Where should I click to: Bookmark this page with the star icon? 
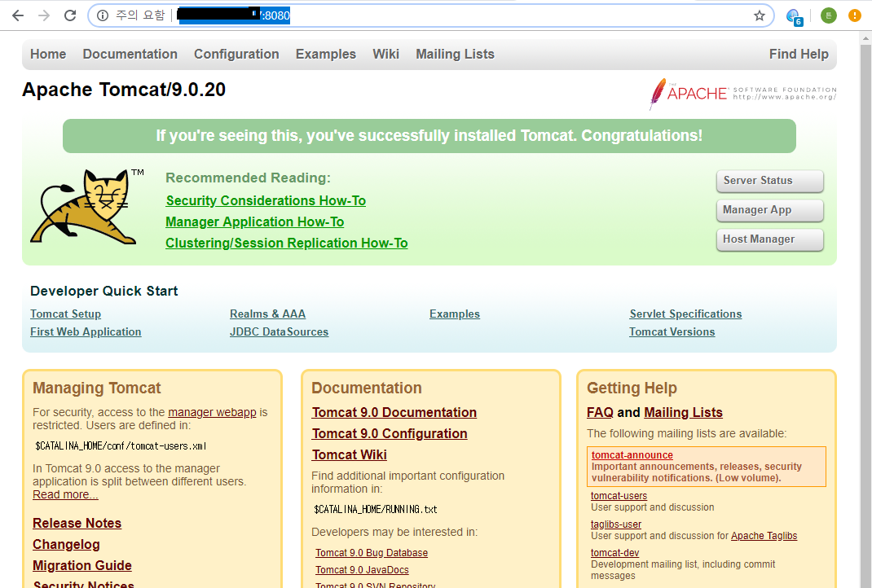(x=759, y=15)
